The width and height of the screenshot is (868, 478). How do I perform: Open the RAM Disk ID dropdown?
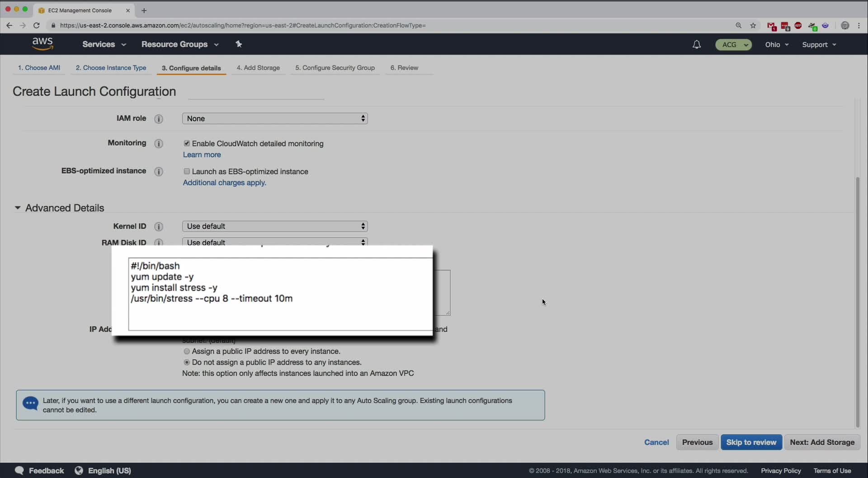[275, 242]
